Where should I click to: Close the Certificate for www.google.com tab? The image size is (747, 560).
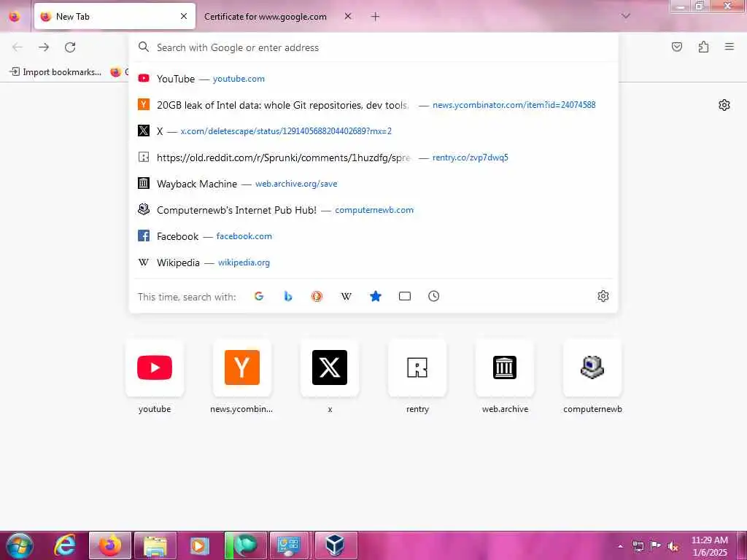click(348, 16)
